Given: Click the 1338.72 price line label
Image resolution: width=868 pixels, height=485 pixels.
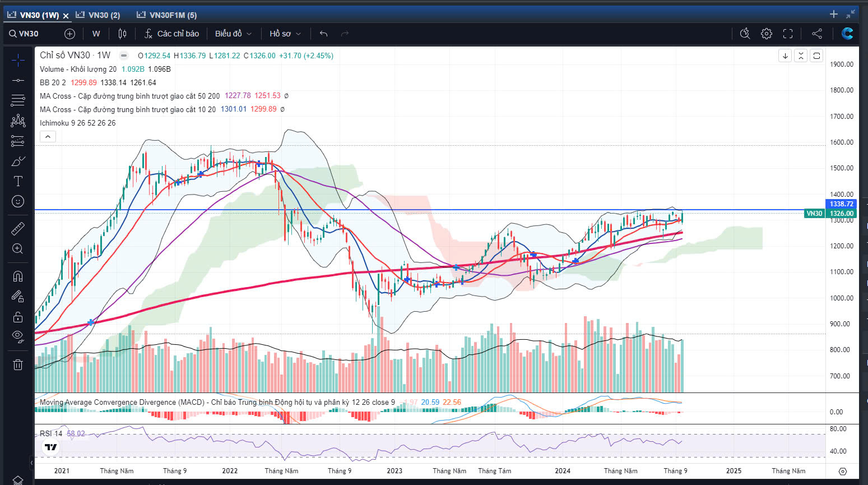Looking at the screenshot, I should [x=841, y=204].
